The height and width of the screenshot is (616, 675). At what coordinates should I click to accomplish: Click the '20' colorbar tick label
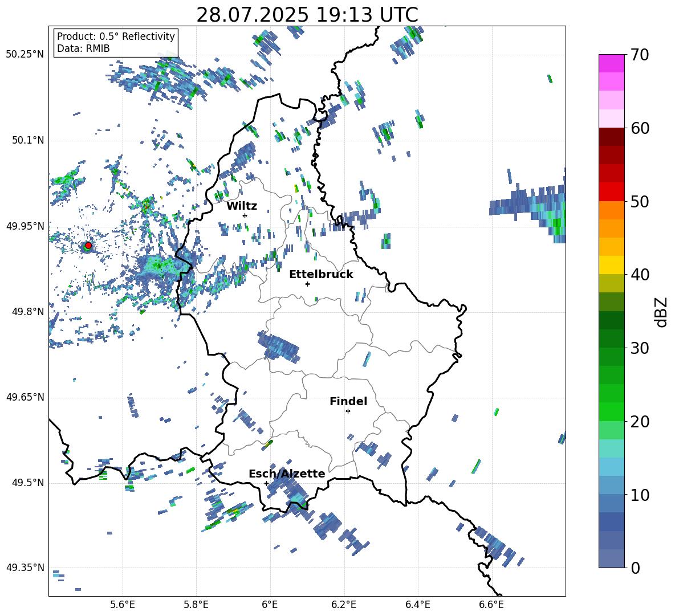(639, 422)
